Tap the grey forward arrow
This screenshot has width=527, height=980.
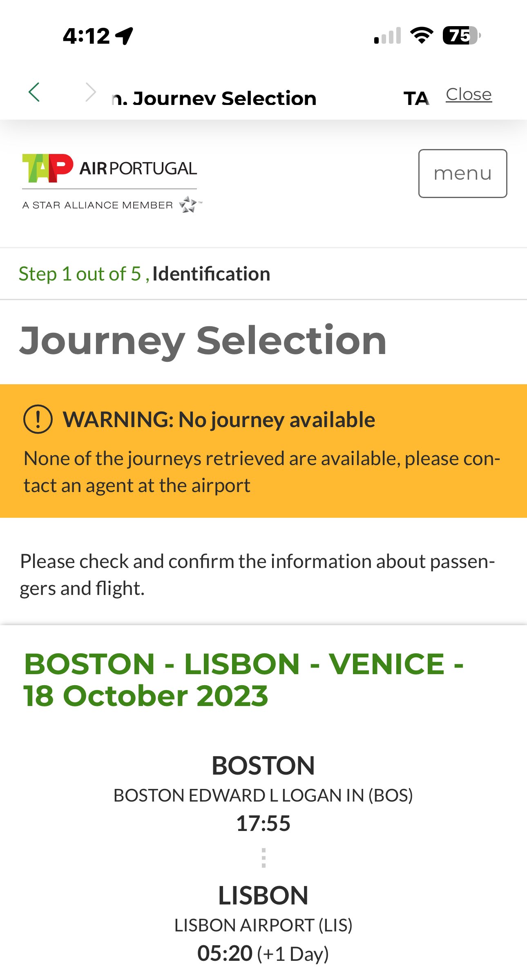91,92
